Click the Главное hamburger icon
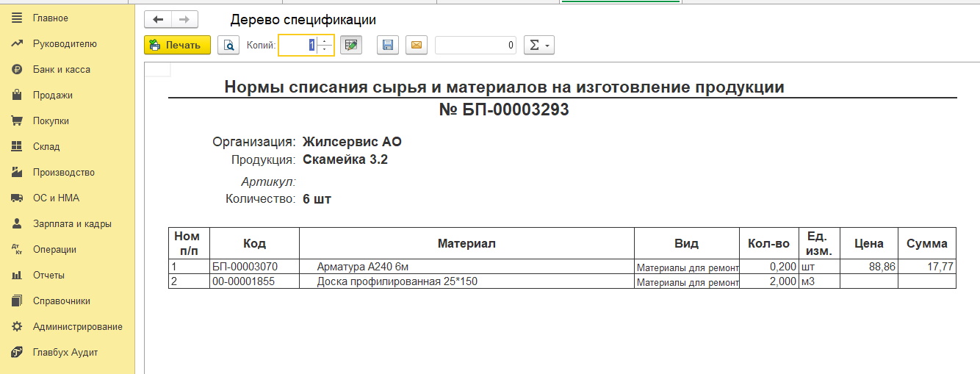The width and height of the screenshot is (980, 374). tap(17, 18)
